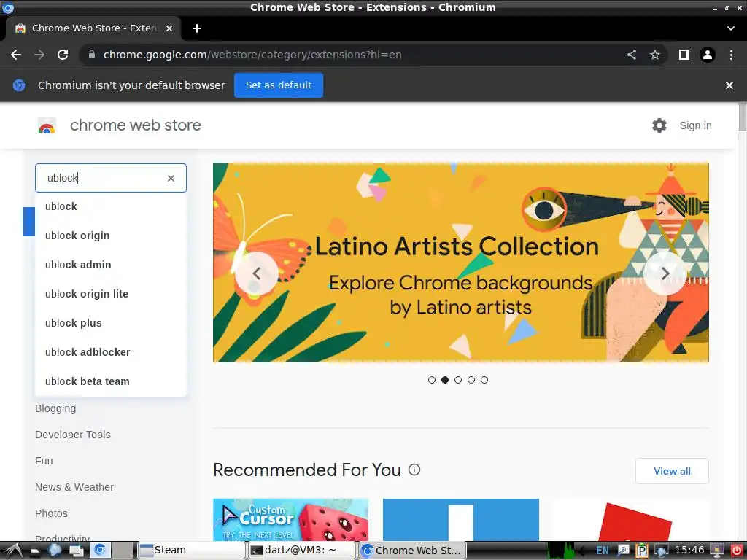Click the chrome web store title text

(135, 125)
